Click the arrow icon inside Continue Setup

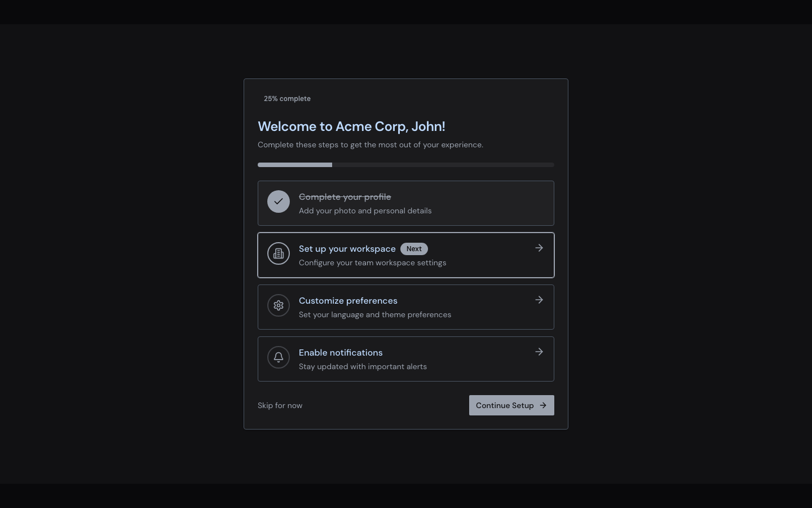click(543, 405)
